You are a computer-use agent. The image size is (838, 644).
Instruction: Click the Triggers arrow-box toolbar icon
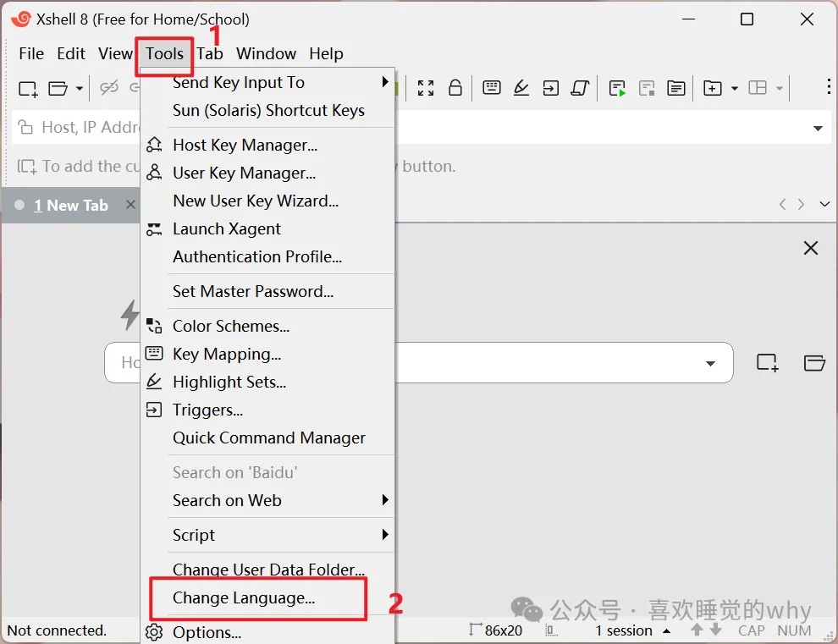[550, 88]
